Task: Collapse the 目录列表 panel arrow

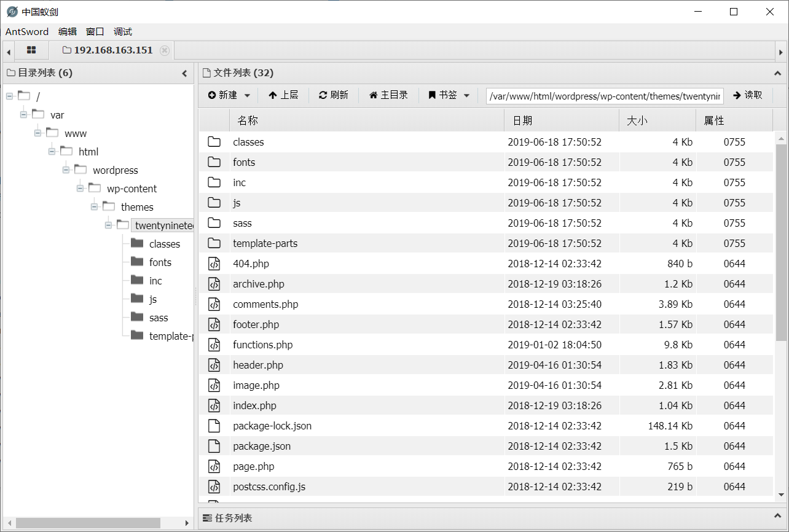Action: pos(184,73)
